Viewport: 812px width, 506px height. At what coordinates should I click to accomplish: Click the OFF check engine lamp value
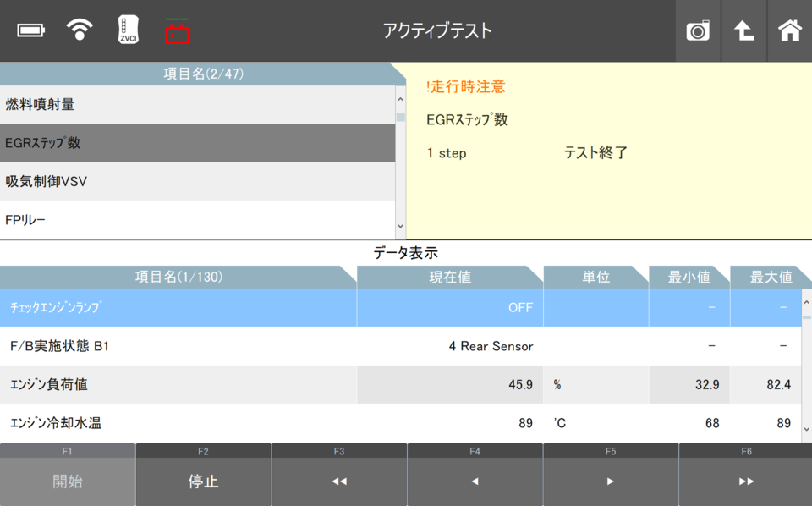pos(520,308)
